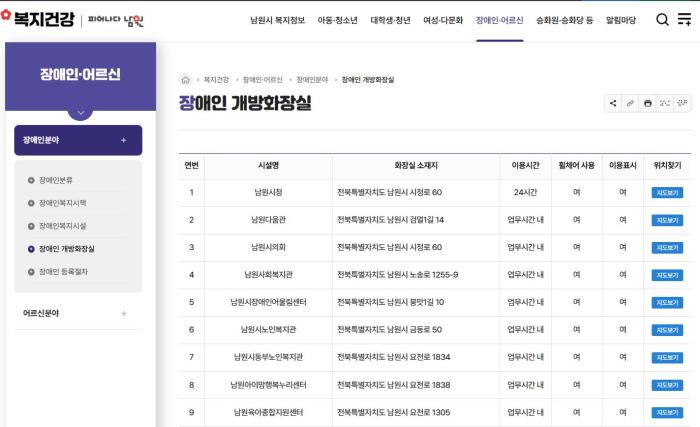Open the full sitemap menu icon
Screen dimensions: 700x427
point(684,19)
